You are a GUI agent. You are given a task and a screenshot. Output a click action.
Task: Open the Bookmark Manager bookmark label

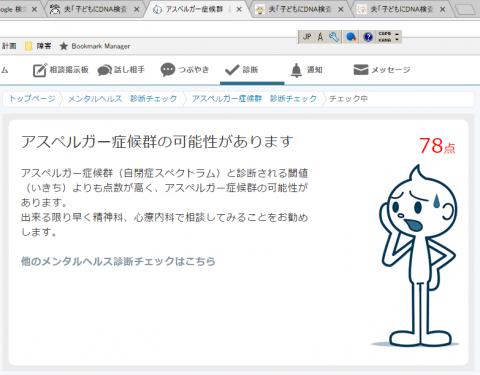point(101,46)
